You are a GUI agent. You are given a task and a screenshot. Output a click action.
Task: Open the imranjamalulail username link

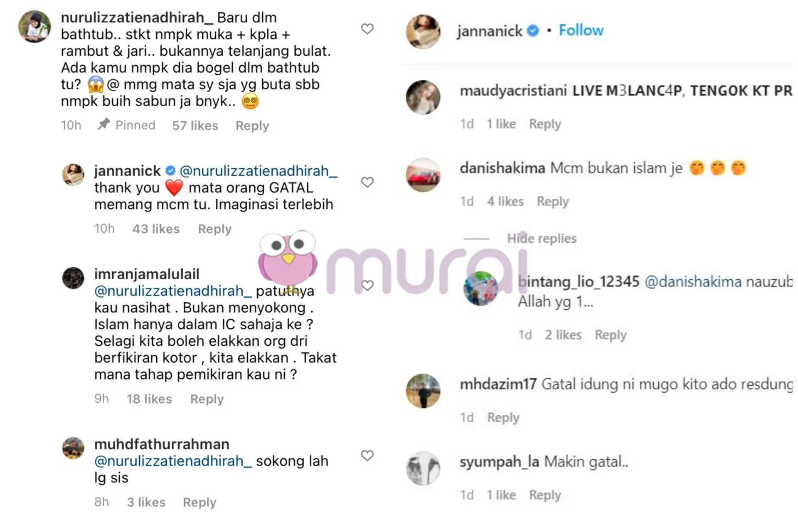pos(147,274)
